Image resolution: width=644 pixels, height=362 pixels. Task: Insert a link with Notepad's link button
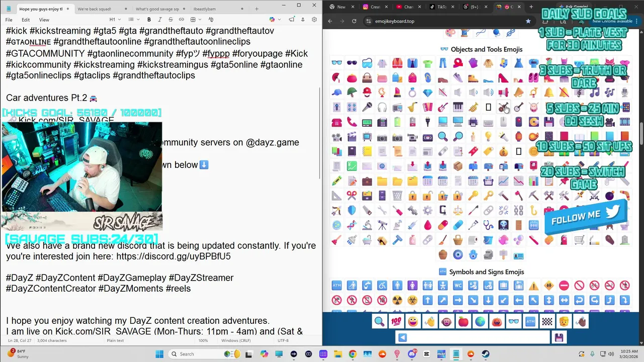181,19
